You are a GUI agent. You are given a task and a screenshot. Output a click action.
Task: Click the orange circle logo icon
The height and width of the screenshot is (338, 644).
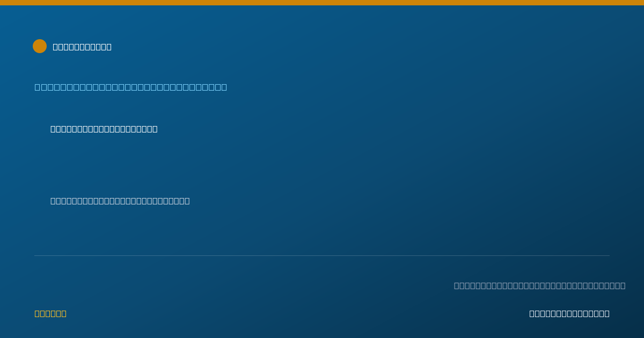[40, 46]
